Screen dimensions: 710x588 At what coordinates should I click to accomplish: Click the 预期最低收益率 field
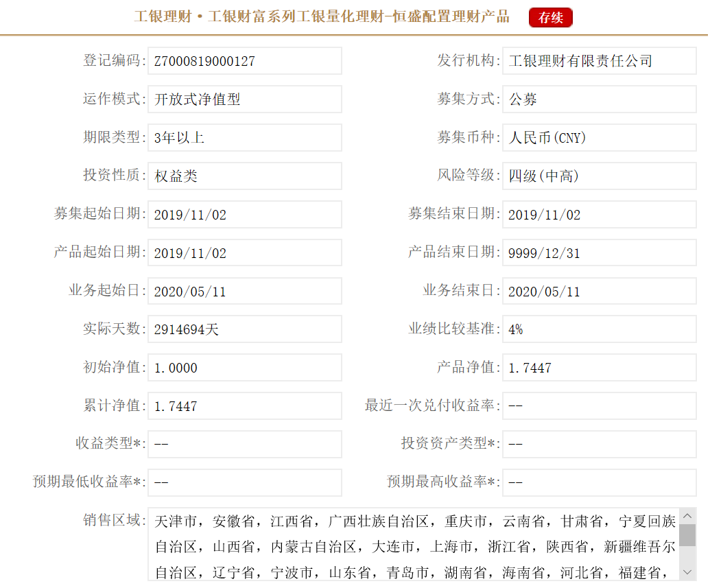point(244,482)
